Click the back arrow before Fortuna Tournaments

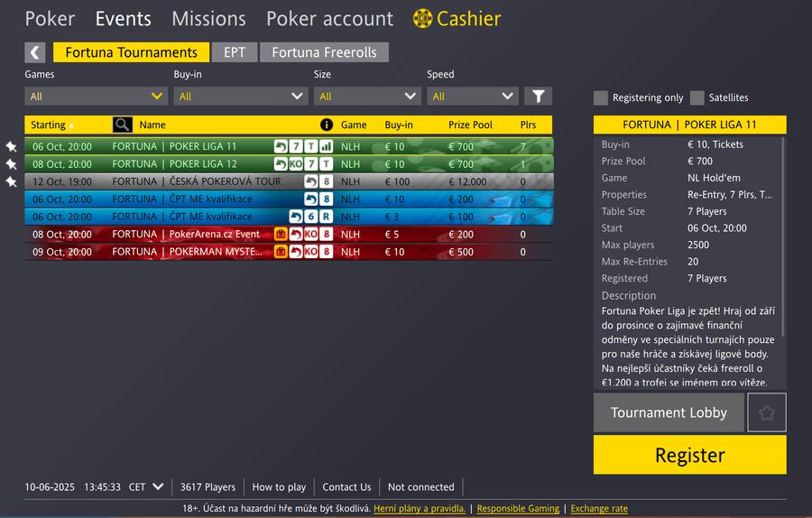tap(34, 52)
